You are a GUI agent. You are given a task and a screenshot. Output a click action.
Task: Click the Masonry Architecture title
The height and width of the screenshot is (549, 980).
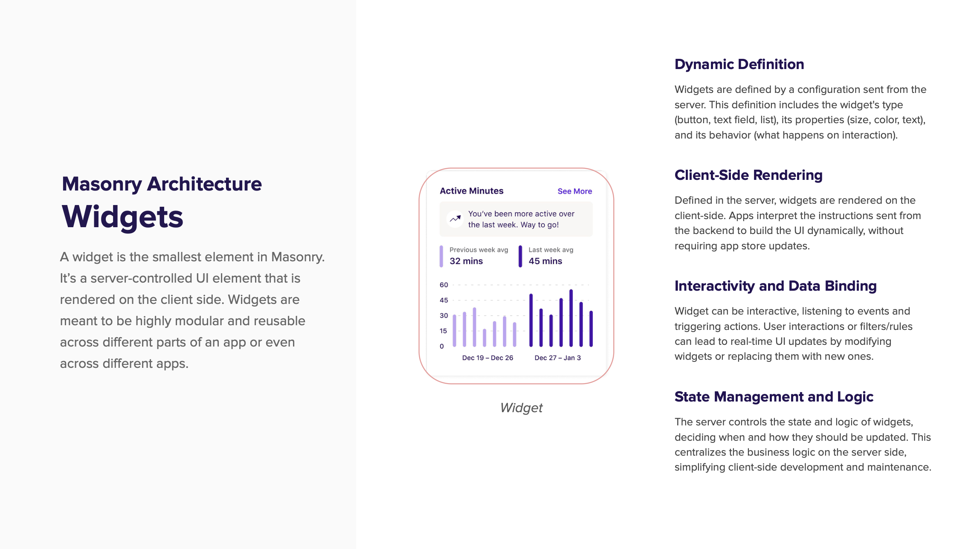(162, 184)
